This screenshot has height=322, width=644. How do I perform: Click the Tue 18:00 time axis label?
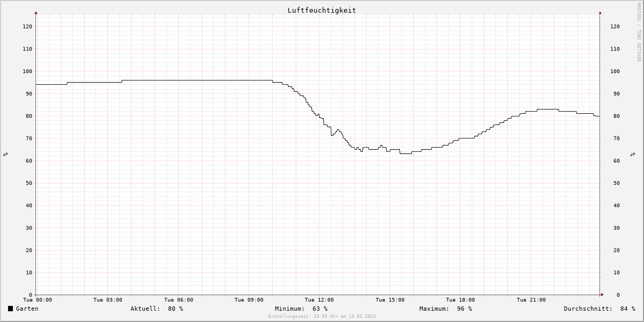coord(460,300)
